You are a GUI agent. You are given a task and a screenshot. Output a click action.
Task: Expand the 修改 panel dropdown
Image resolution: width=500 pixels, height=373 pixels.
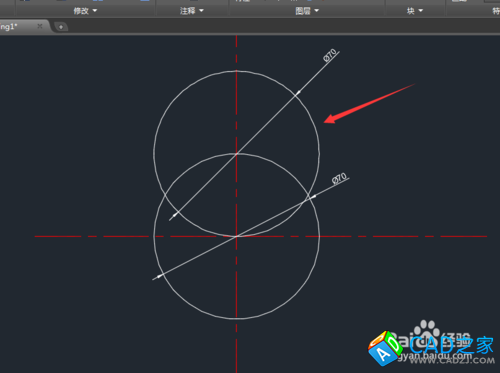coord(85,11)
